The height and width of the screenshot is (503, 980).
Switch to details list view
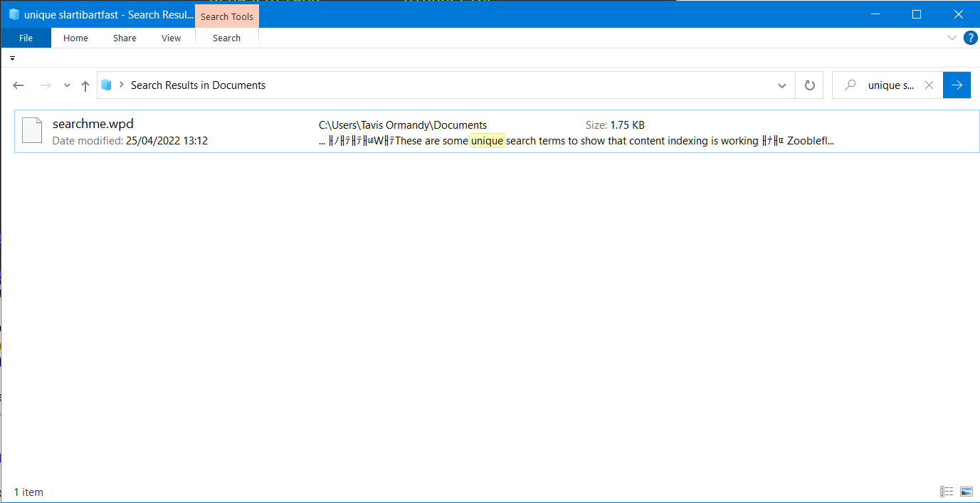[947, 491]
